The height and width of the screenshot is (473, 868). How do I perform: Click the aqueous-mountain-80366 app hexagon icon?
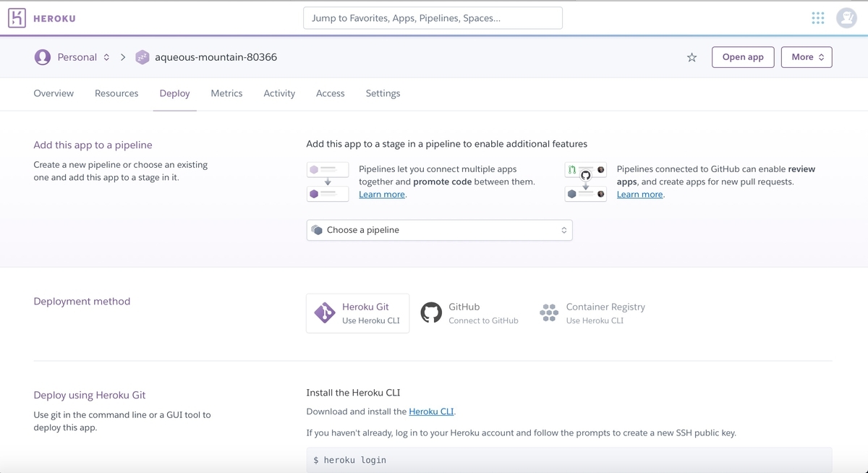click(142, 57)
